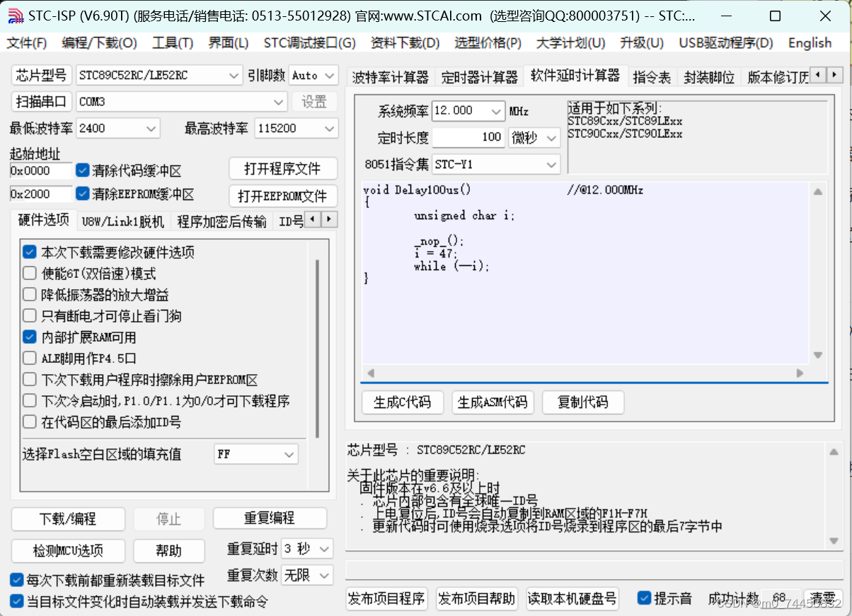Click 打开EEPROM文件 button
This screenshot has width=852, height=616.
pos(283,196)
